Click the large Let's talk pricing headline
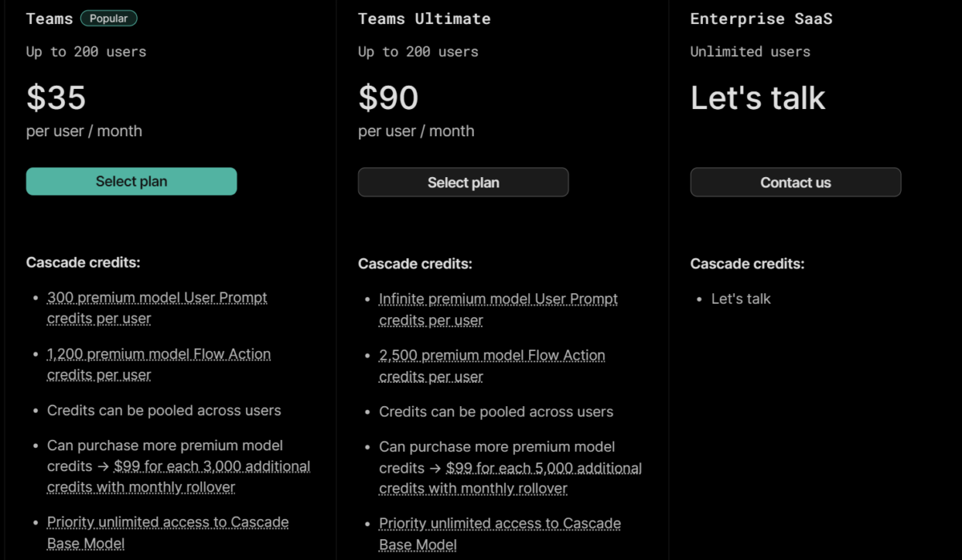The width and height of the screenshot is (962, 560). coord(758,98)
